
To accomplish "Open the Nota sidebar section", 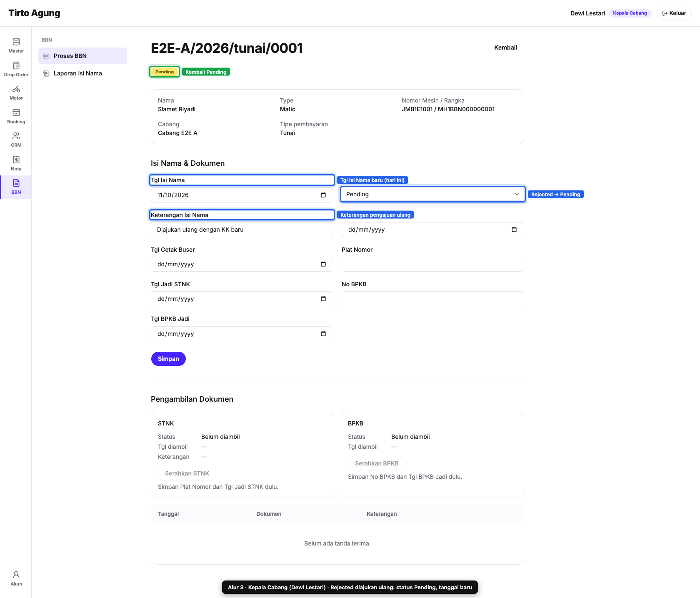I will (16, 164).
